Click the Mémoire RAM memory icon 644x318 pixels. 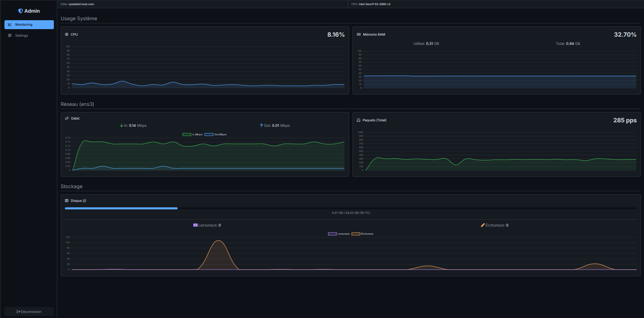click(359, 34)
